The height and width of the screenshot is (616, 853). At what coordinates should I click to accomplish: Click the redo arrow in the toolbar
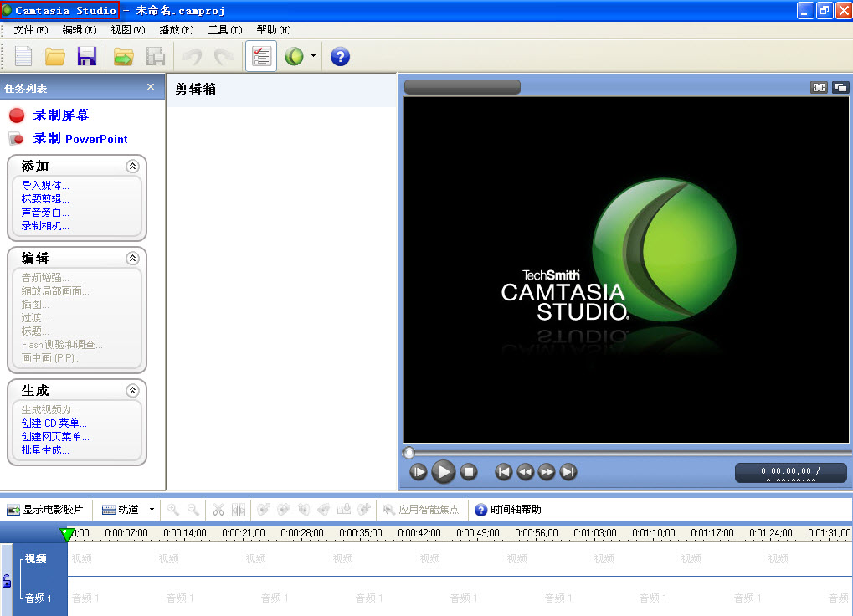(224, 56)
